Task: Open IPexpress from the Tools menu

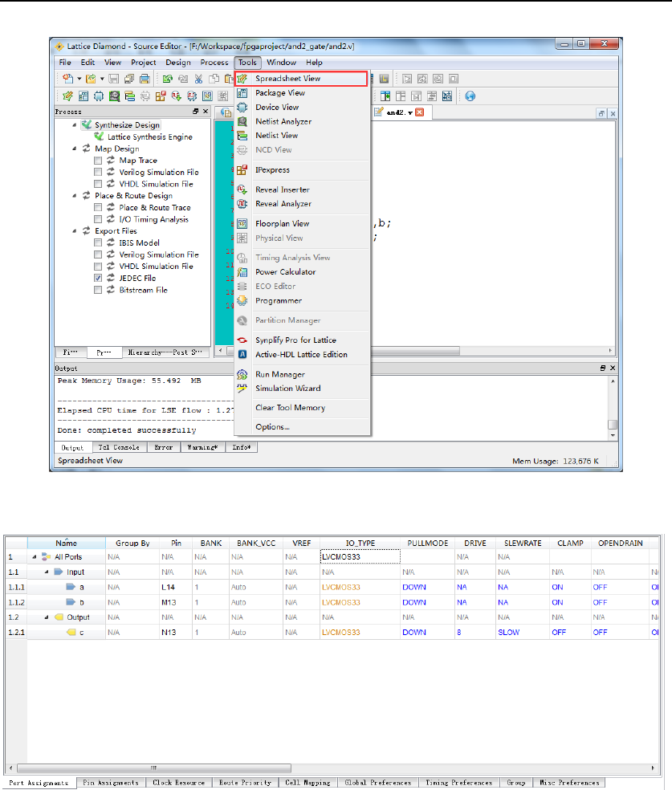Action: click(x=272, y=170)
